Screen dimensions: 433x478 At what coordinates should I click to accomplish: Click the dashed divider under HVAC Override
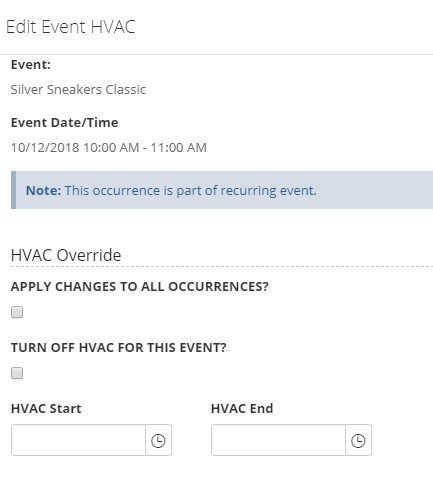222,266
